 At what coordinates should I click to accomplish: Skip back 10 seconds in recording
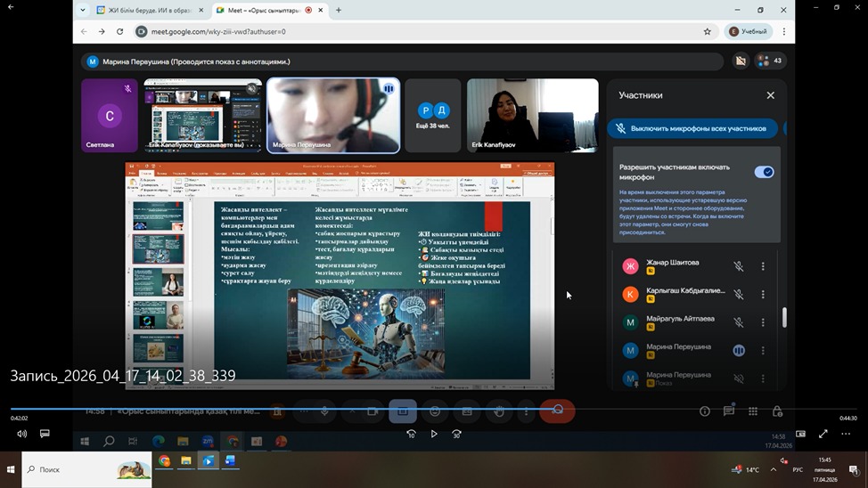[411, 434]
